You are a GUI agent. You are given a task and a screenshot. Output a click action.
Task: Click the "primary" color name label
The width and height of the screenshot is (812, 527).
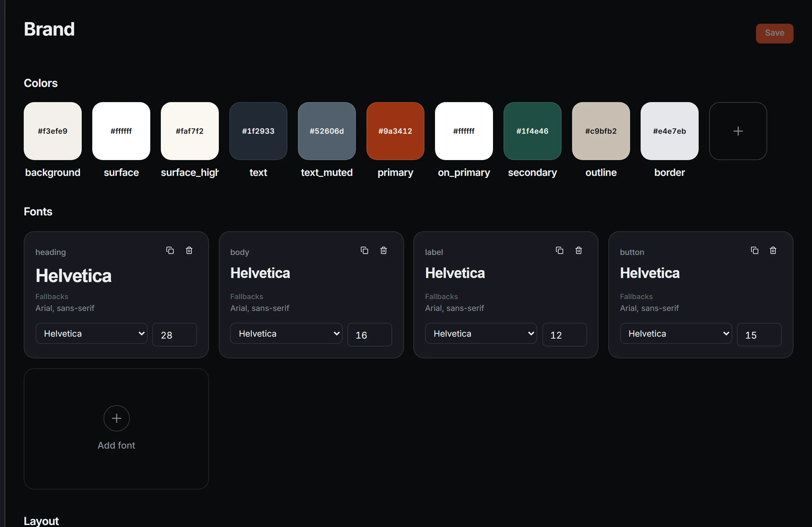point(395,173)
